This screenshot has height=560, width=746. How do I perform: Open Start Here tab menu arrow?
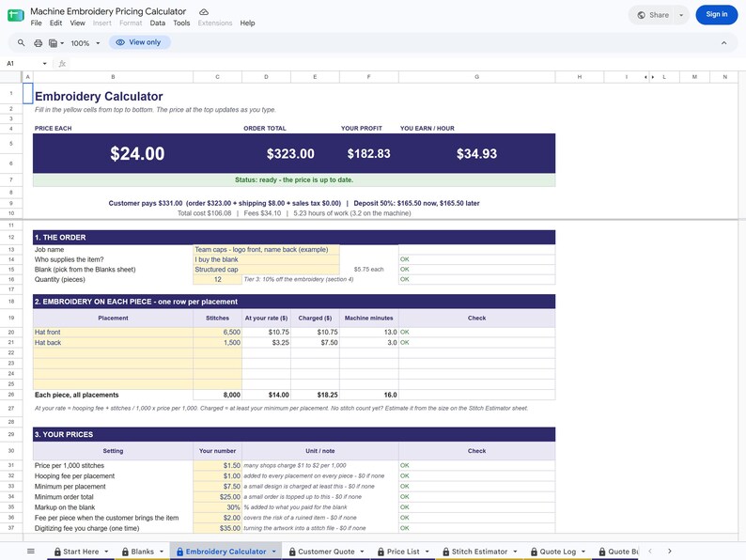(106, 552)
